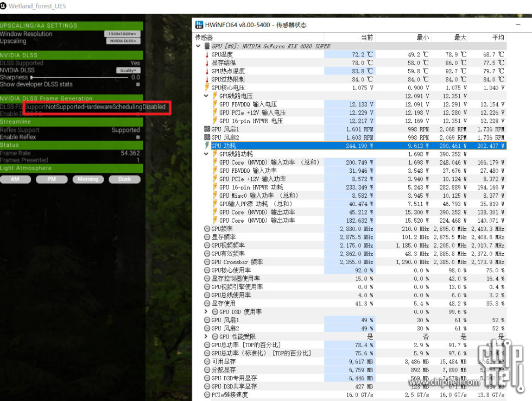Collapse the GPU [#0] NVIDIA GeForce sensor group

point(198,46)
